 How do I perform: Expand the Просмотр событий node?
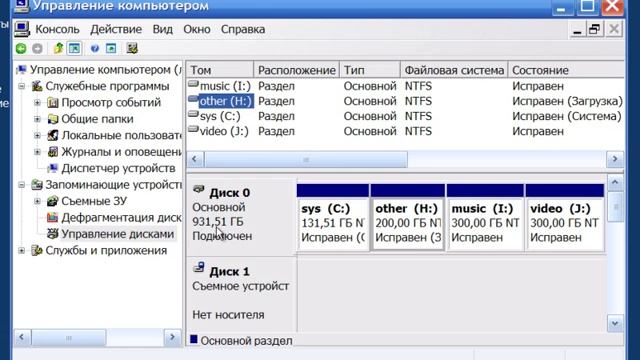[x=38, y=102]
